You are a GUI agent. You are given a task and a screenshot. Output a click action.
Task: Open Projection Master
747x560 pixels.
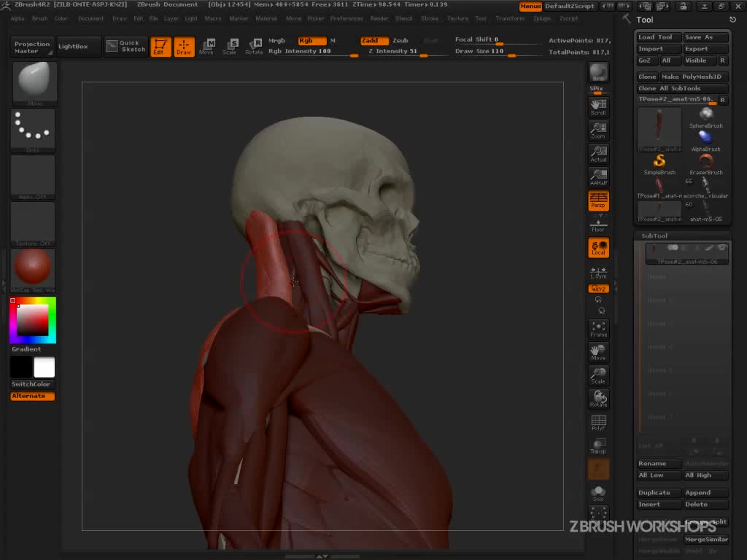[32, 47]
